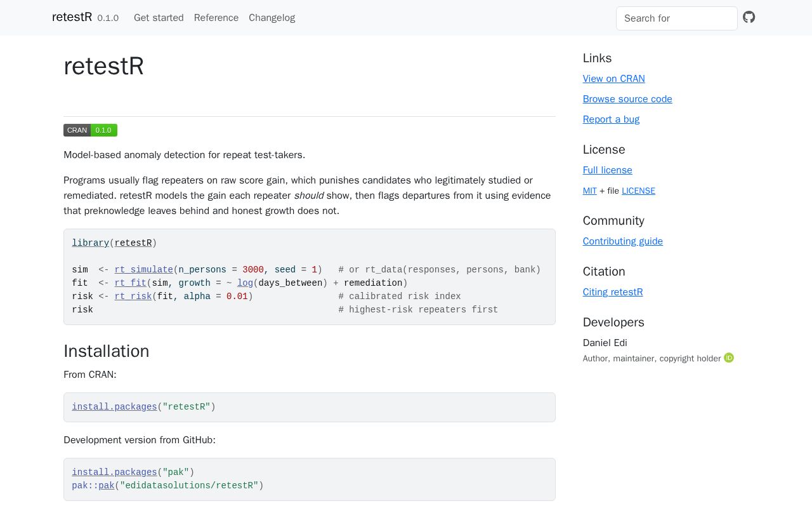The image size is (812, 508).
Task: Open the LICENSE file link
Action: coord(638,190)
